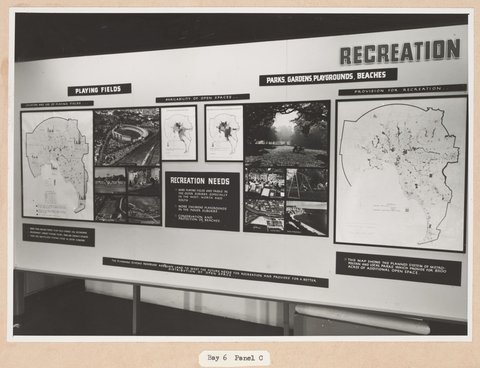Click the 'Location and use of playing fields' label
The image size is (480, 368).
point(57,104)
